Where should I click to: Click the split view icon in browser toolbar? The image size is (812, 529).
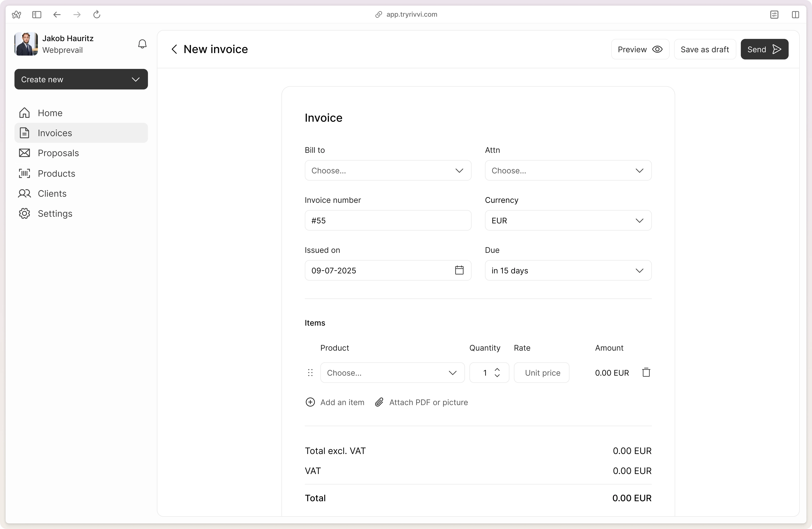pyautogui.click(x=795, y=15)
